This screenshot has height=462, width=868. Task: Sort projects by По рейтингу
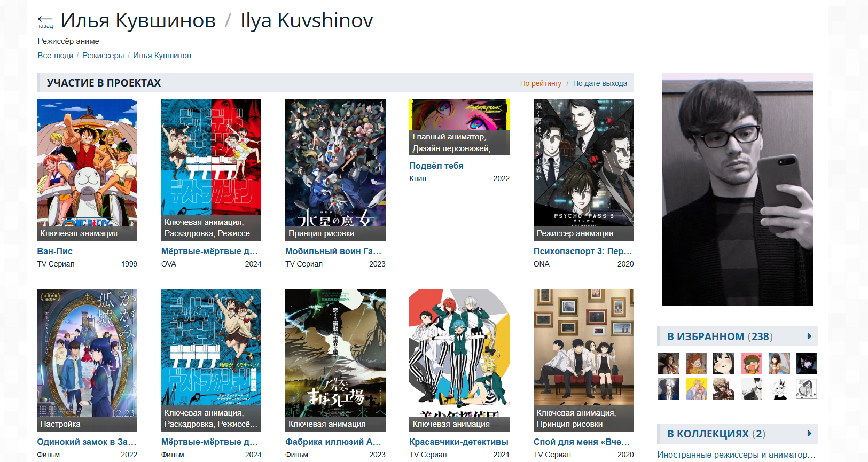point(541,83)
